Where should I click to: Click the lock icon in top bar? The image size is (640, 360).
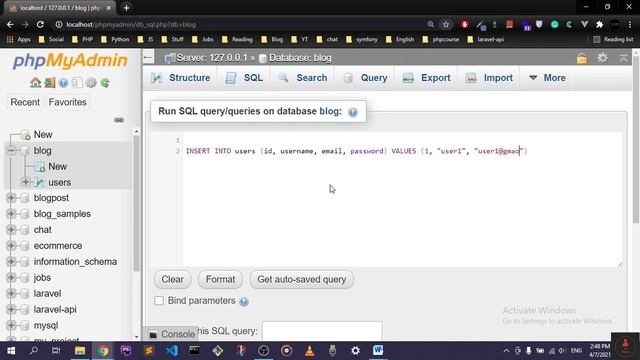pos(582,58)
